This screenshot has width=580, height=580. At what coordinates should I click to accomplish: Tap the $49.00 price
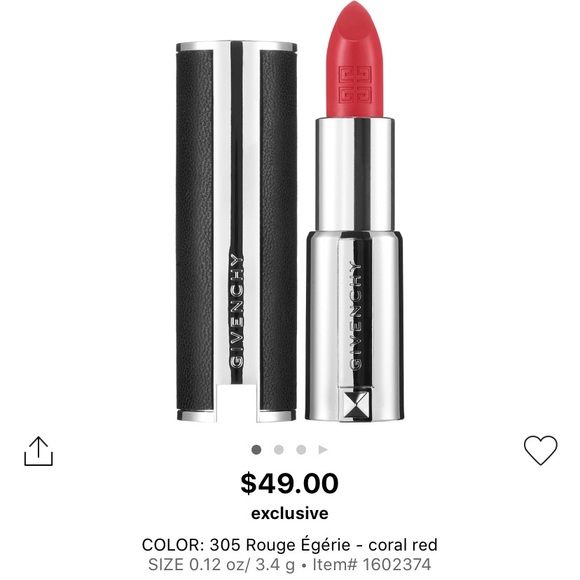pos(290,483)
